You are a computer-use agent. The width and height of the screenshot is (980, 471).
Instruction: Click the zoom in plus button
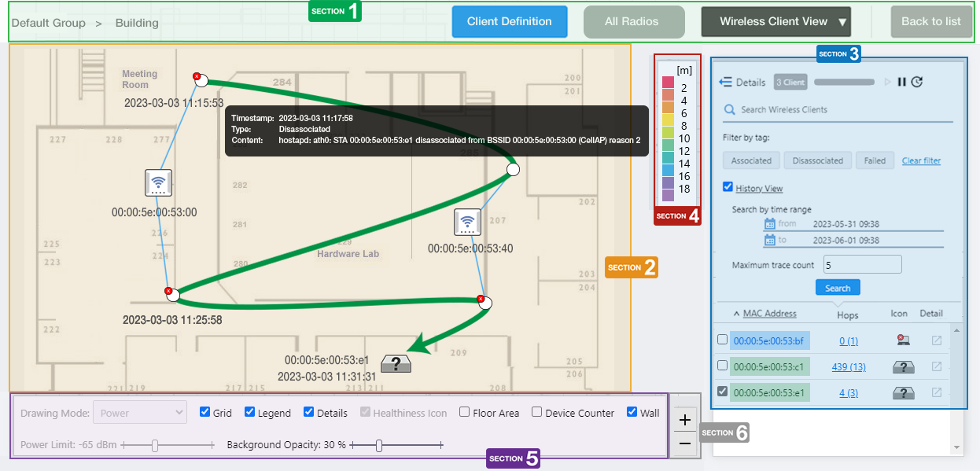684,420
